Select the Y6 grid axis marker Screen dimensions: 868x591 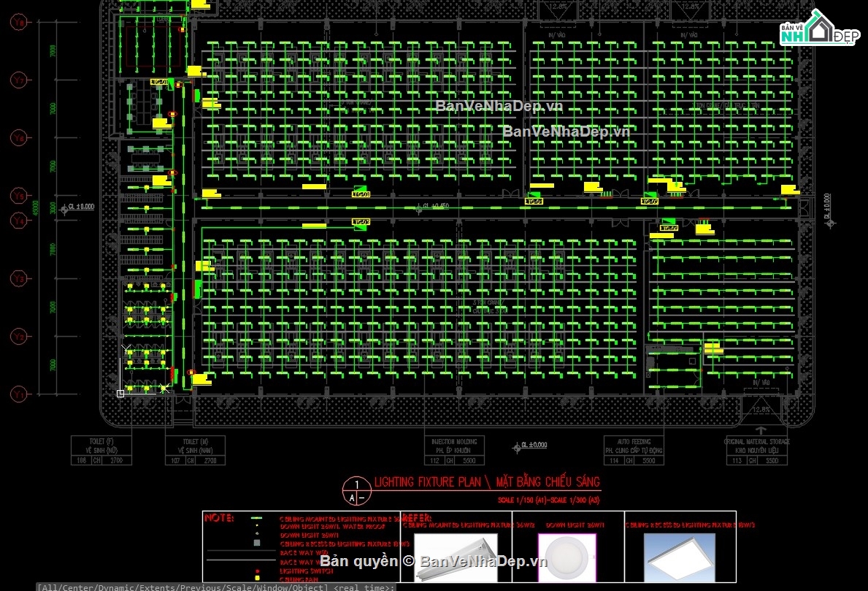click(x=19, y=137)
